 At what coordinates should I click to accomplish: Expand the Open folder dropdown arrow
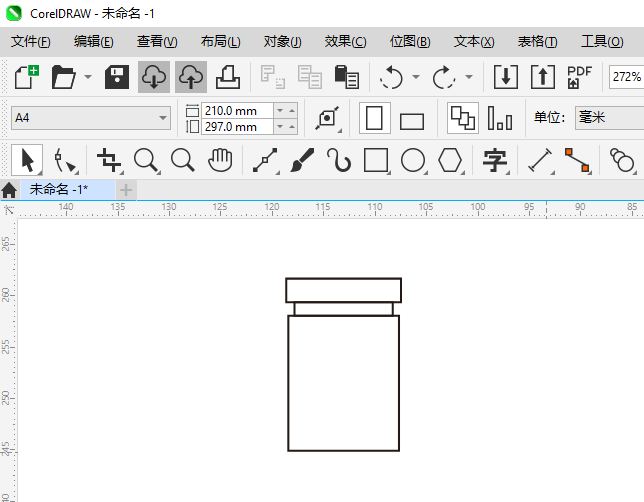pyautogui.click(x=88, y=77)
